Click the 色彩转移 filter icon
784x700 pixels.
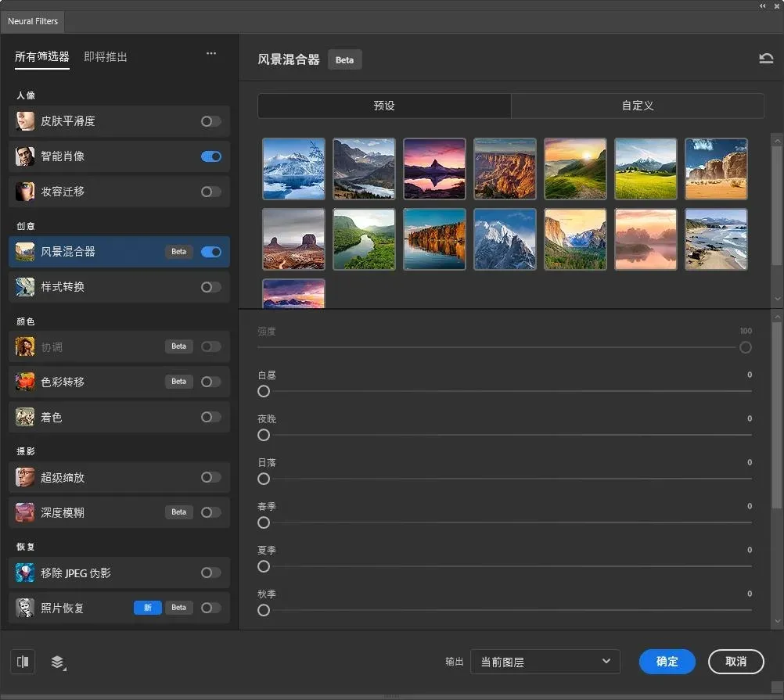(x=25, y=382)
